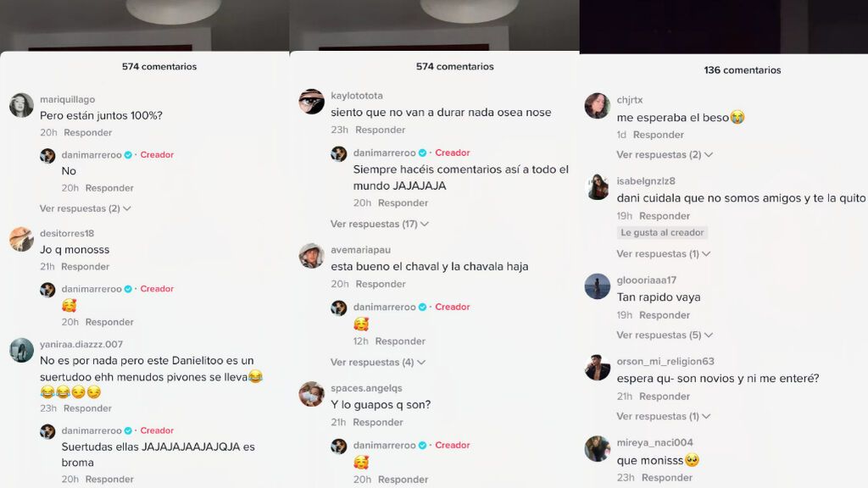The image size is (868, 488).
Task: Show 5 replies under glooriaaa17's comment
Action: click(665, 335)
